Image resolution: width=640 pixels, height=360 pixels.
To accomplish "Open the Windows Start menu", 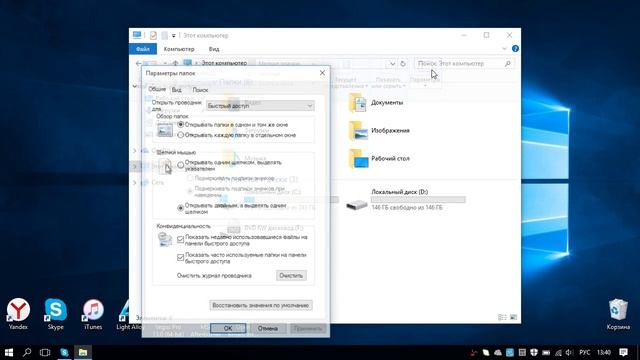I will 9,352.
